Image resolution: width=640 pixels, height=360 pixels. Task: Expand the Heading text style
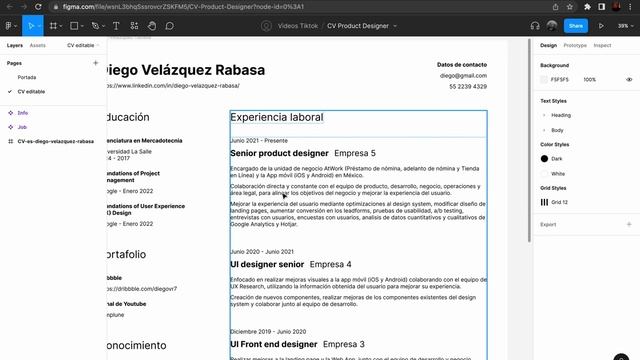(x=544, y=115)
